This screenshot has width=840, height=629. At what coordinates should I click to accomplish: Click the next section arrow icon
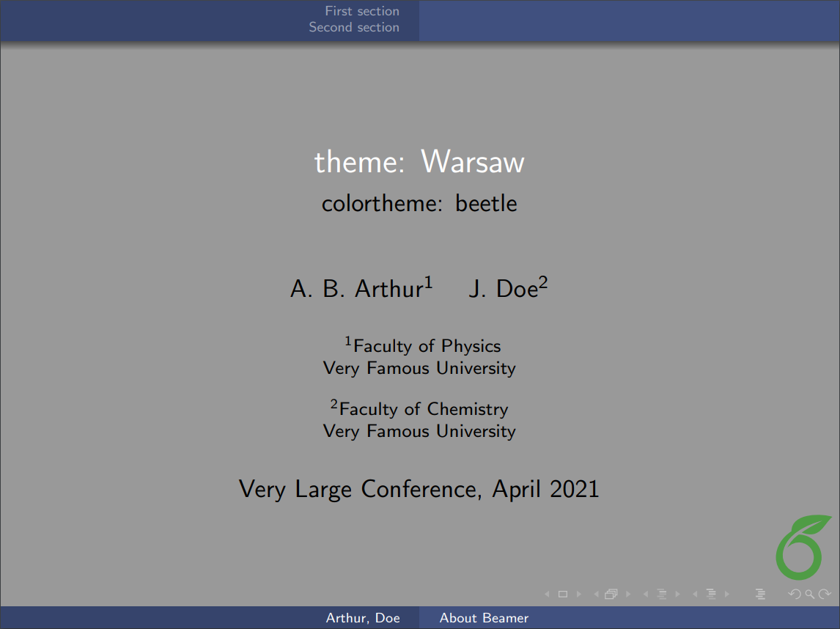728,594
